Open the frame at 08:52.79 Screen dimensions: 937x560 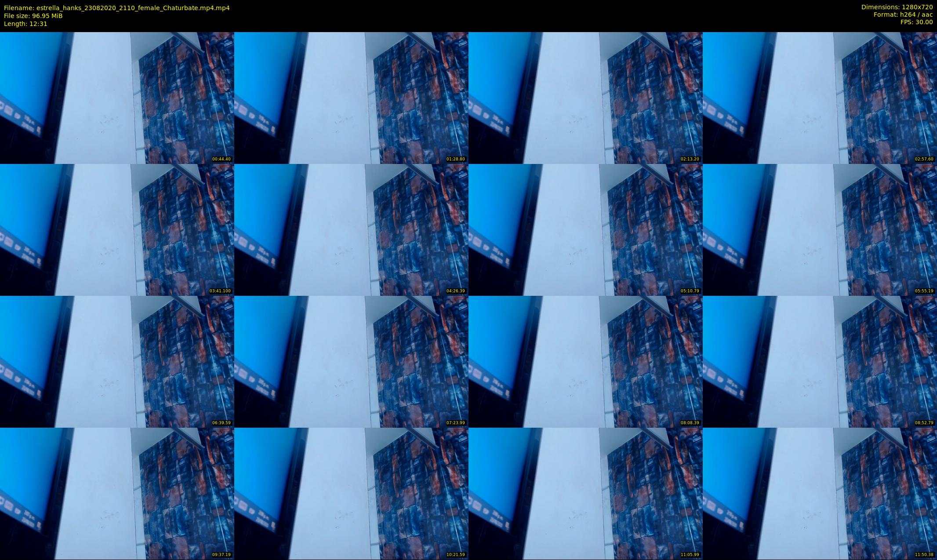coord(820,361)
